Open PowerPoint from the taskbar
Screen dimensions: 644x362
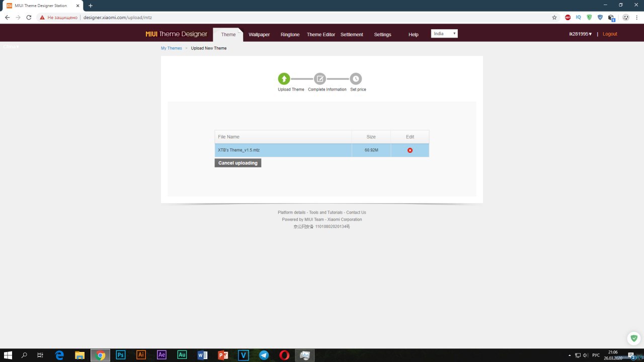coord(223,355)
